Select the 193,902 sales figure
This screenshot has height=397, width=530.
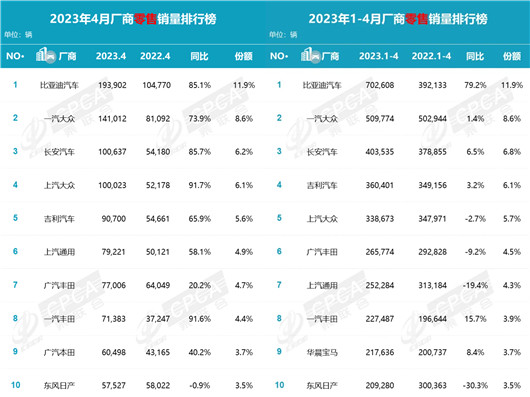click(x=112, y=85)
